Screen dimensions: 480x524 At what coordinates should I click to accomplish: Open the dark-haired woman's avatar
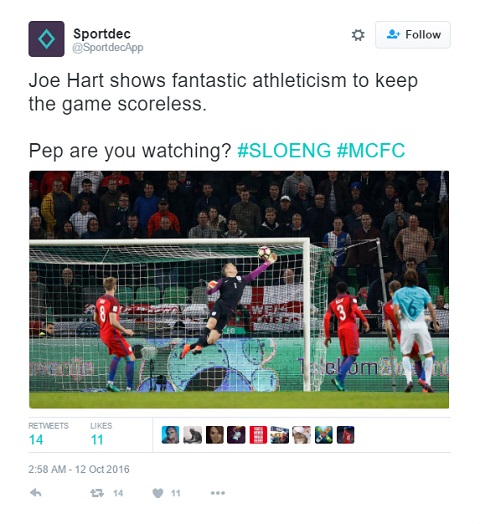click(x=215, y=435)
